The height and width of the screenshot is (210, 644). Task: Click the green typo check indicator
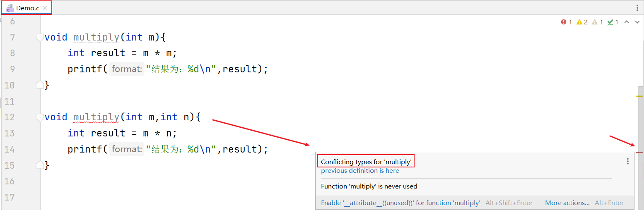click(x=613, y=22)
